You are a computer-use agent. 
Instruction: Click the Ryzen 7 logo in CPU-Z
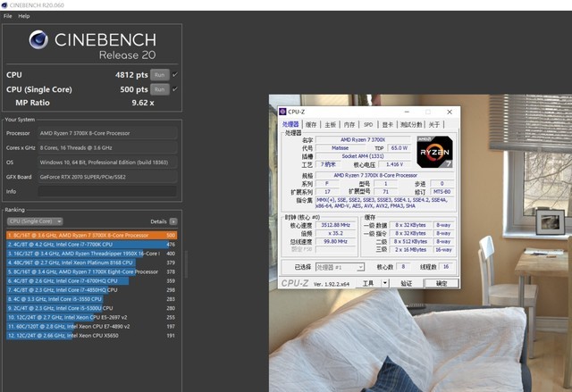[x=435, y=152]
